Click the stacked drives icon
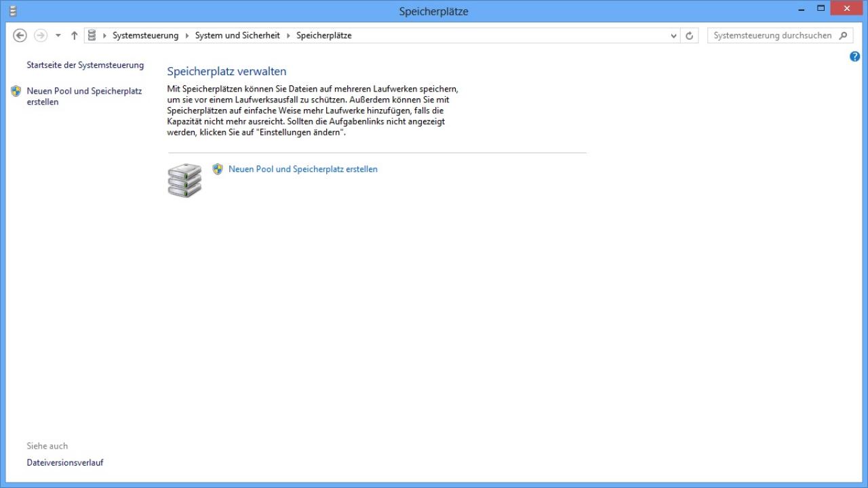 (x=184, y=180)
